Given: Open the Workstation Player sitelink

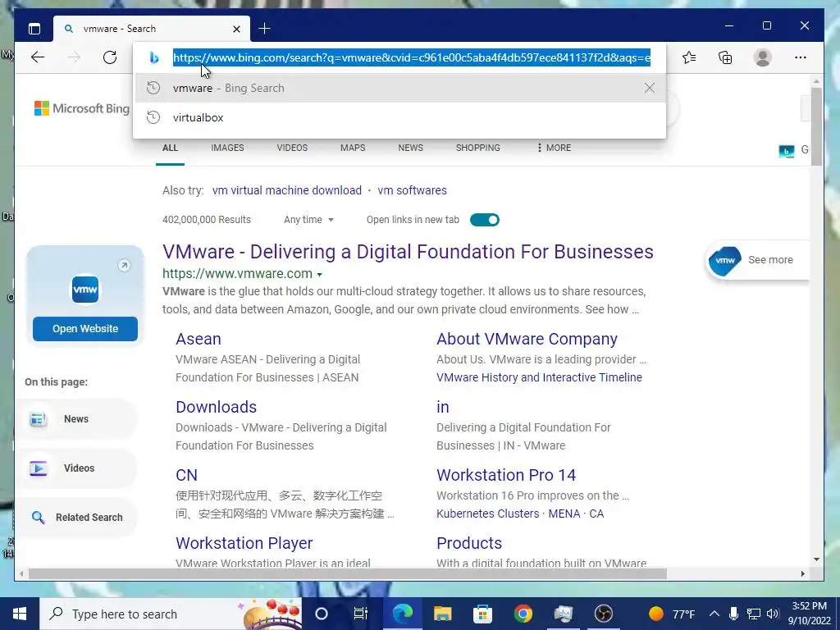Looking at the screenshot, I should point(244,543).
